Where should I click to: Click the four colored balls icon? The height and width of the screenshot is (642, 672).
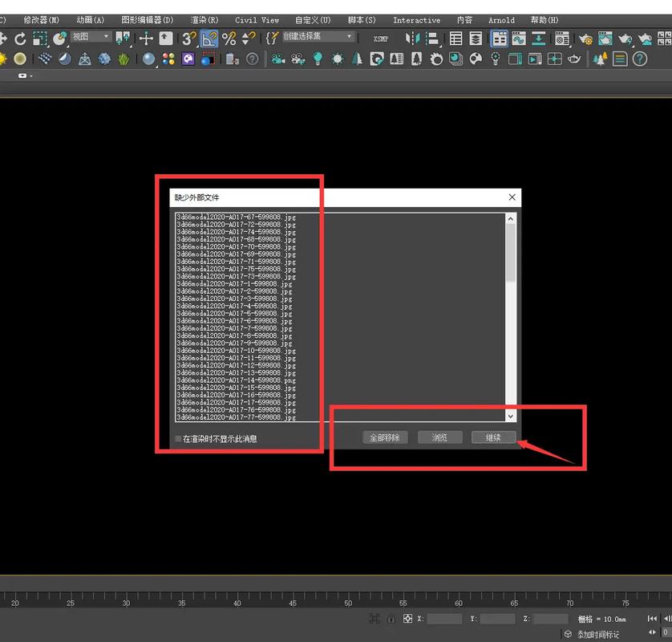[168, 59]
